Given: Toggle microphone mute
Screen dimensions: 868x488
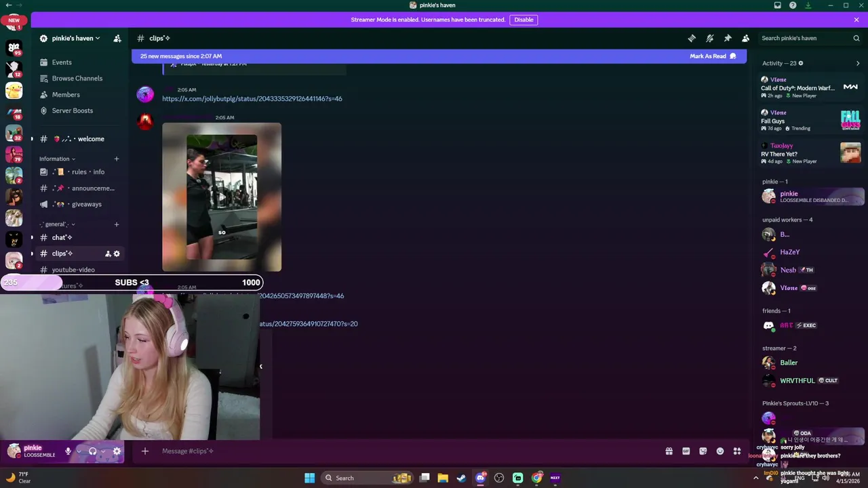Looking at the screenshot, I should pos(68,451).
